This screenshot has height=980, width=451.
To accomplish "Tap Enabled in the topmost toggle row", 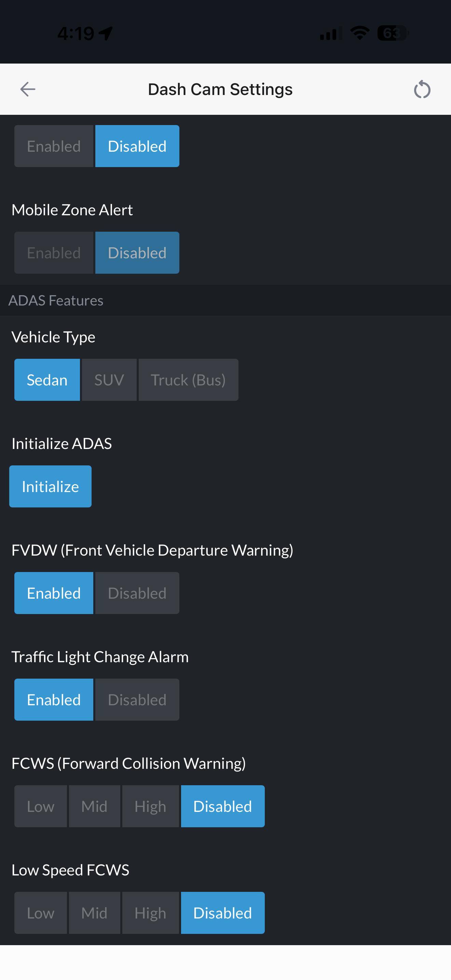I will click(54, 147).
